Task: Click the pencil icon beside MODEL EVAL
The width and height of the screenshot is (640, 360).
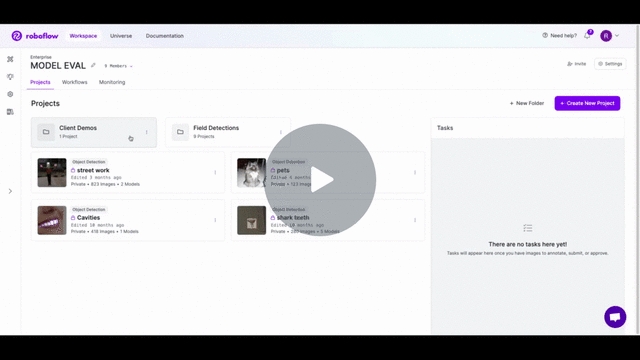Action: point(93,65)
